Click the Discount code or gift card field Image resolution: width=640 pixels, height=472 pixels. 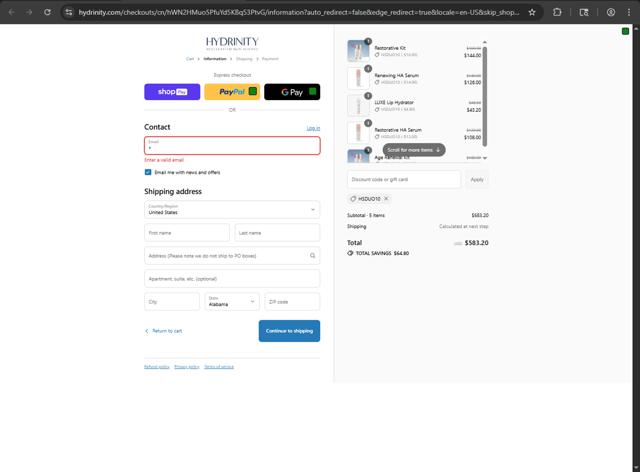(404, 179)
